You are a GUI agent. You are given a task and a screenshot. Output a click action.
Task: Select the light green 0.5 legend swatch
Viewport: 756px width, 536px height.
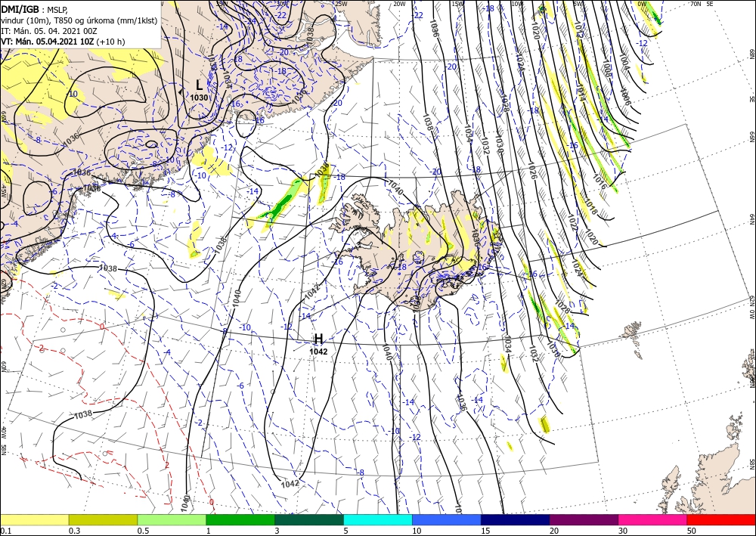[172, 519]
